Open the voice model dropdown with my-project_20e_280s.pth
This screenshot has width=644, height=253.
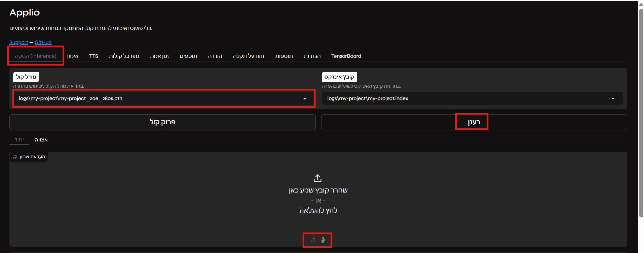coord(163,98)
